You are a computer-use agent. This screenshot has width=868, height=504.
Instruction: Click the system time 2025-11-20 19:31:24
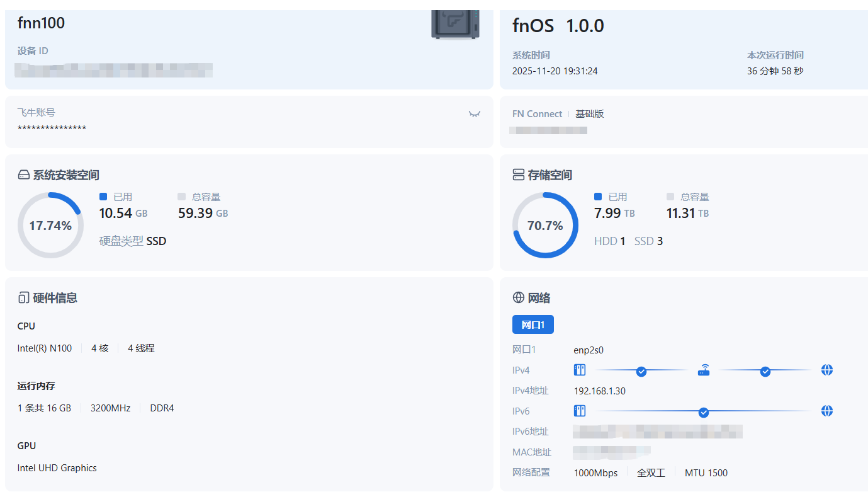point(555,71)
